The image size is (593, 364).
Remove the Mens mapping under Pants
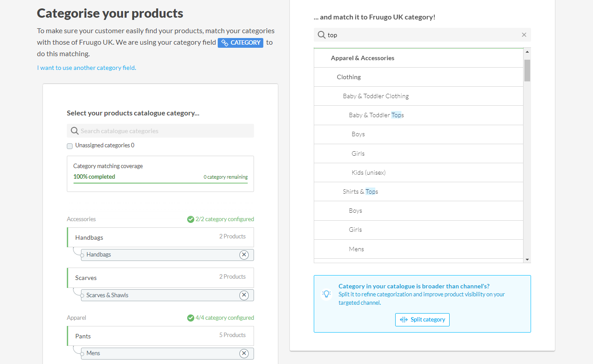(244, 353)
